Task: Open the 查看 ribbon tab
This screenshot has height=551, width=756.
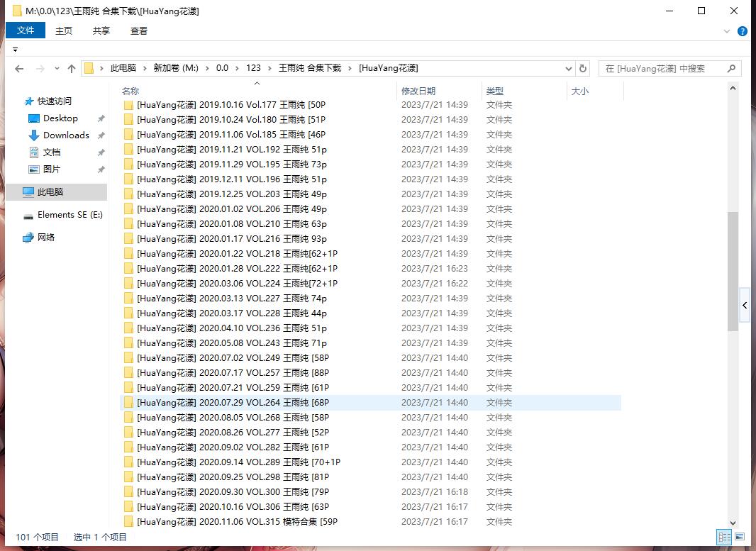Action: click(x=139, y=31)
